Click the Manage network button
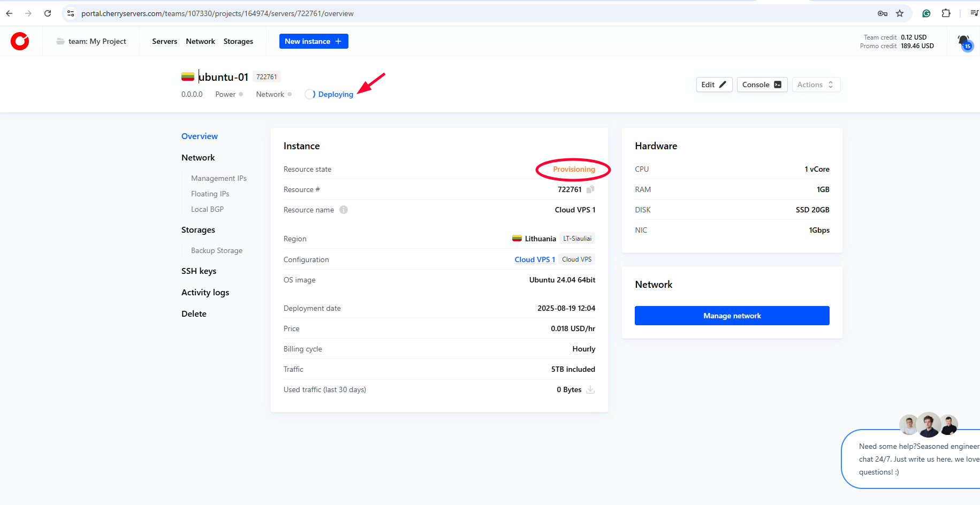This screenshot has height=505, width=980. [732, 316]
